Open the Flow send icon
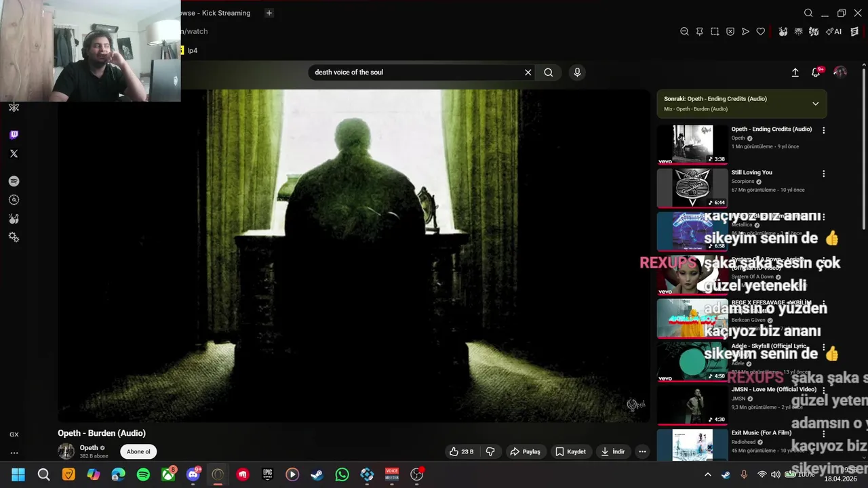Viewport: 868px width, 488px height. tap(745, 31)
